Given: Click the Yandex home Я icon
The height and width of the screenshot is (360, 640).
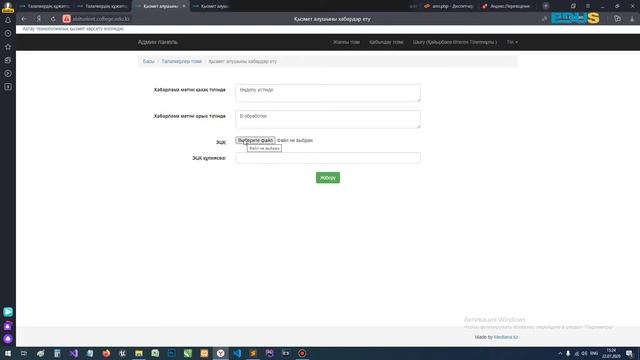Looking at the screenshot, I should click(39, 19).
